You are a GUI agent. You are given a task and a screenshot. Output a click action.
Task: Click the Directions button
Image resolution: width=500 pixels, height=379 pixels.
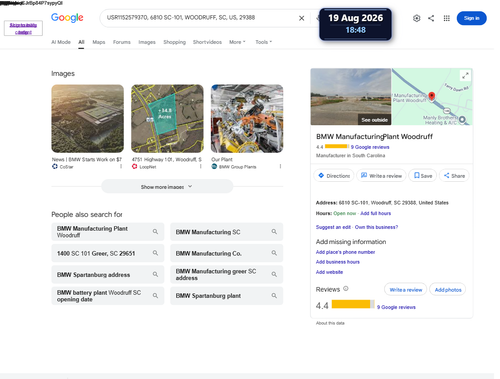334,176
